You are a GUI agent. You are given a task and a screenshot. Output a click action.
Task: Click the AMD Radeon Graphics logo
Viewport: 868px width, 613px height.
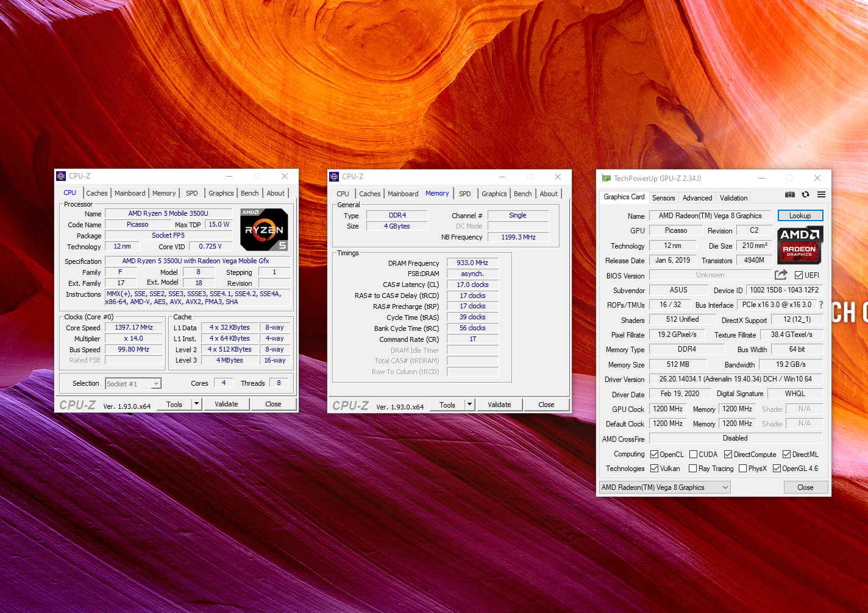pyautogui.click(x=800, y=245)
